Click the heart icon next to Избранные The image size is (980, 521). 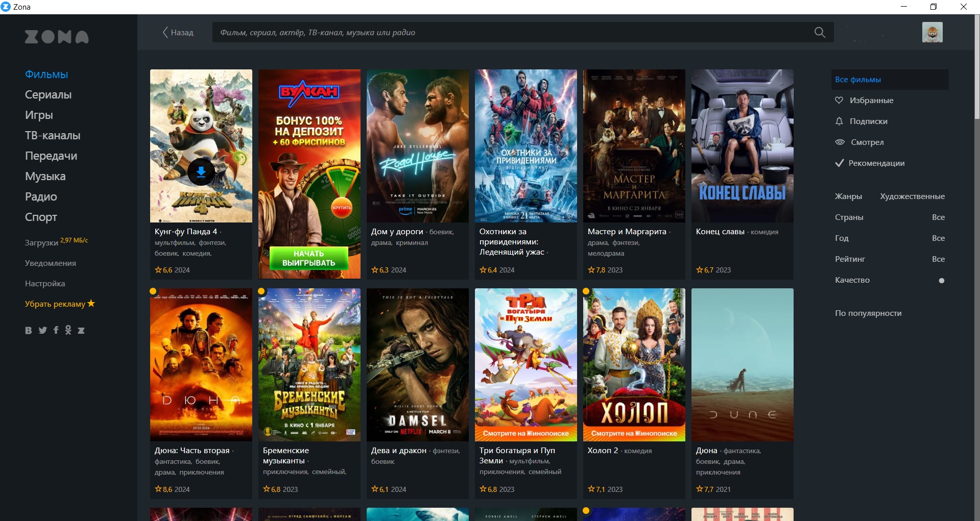(x=839, y=100)
